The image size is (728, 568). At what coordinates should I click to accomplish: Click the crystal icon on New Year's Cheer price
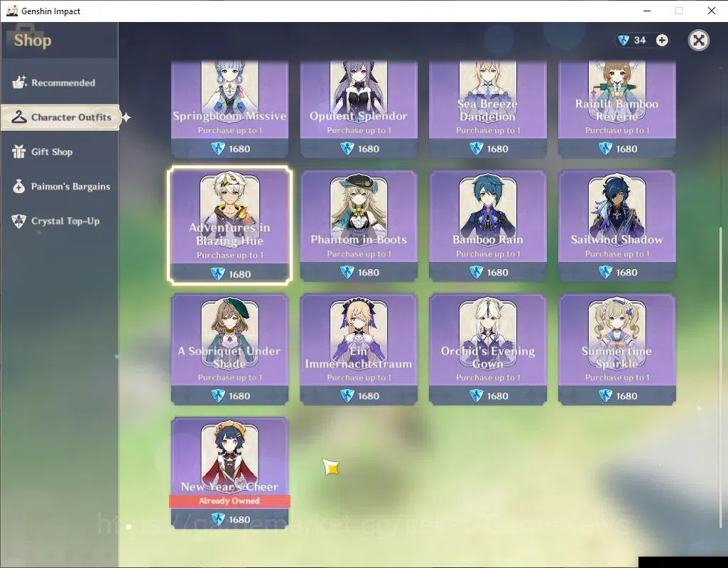[218, 519]
